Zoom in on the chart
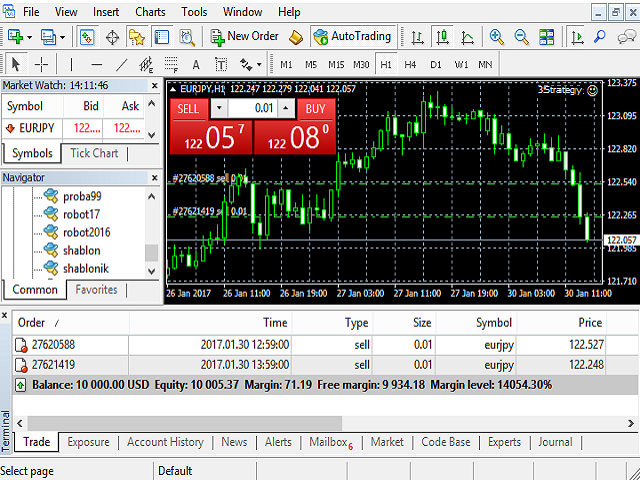The width and height of the screenshot is (640, 480). pos(496,37)
